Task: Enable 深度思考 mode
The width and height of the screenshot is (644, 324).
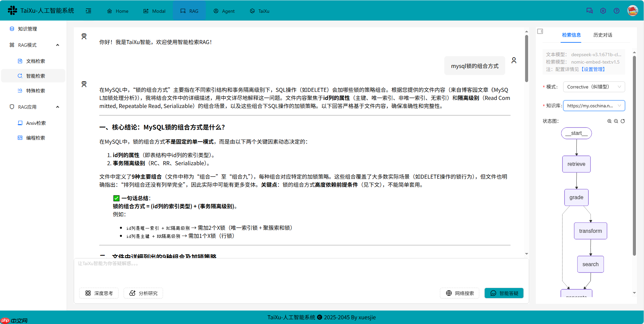Action: coord(99,293)
